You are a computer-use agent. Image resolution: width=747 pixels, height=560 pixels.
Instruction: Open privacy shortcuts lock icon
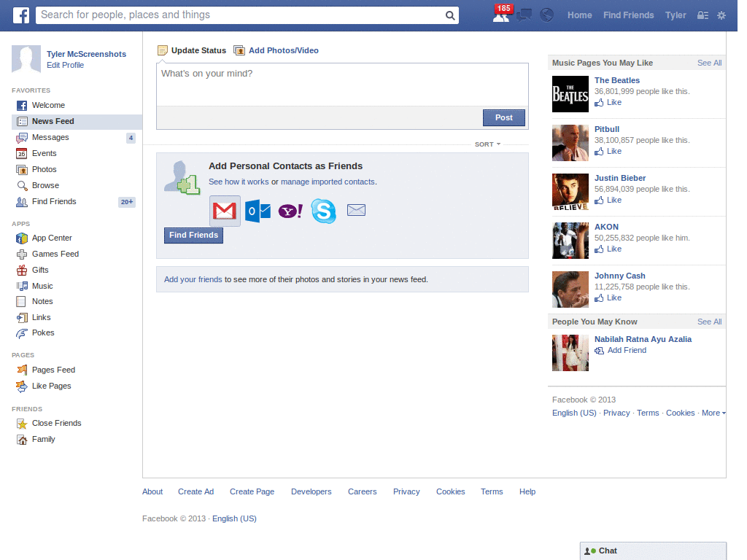(x=703, y=15)
